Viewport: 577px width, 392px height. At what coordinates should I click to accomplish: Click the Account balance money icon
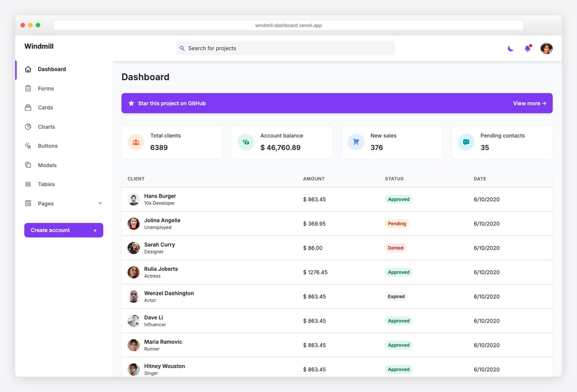click(246, 142)
